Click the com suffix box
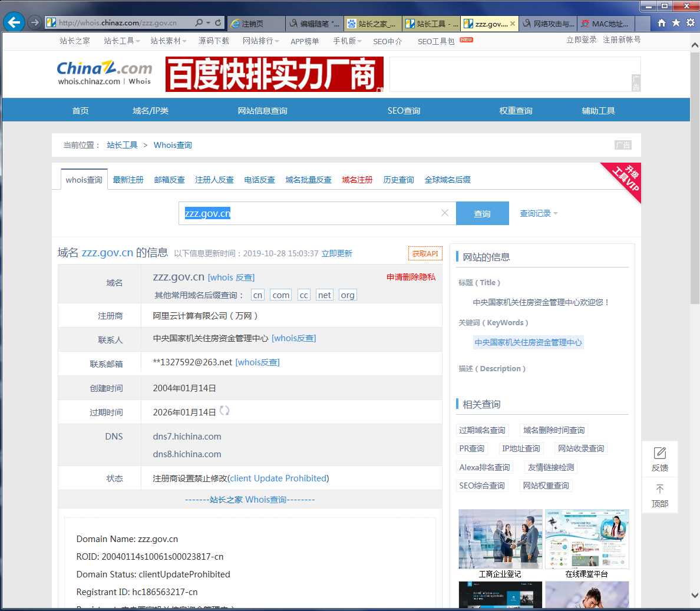700x611 pixels. coord(281,295)
